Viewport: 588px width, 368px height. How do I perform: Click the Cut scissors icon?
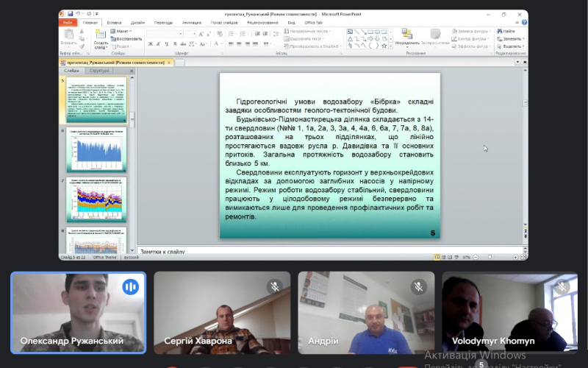[82, 31]
